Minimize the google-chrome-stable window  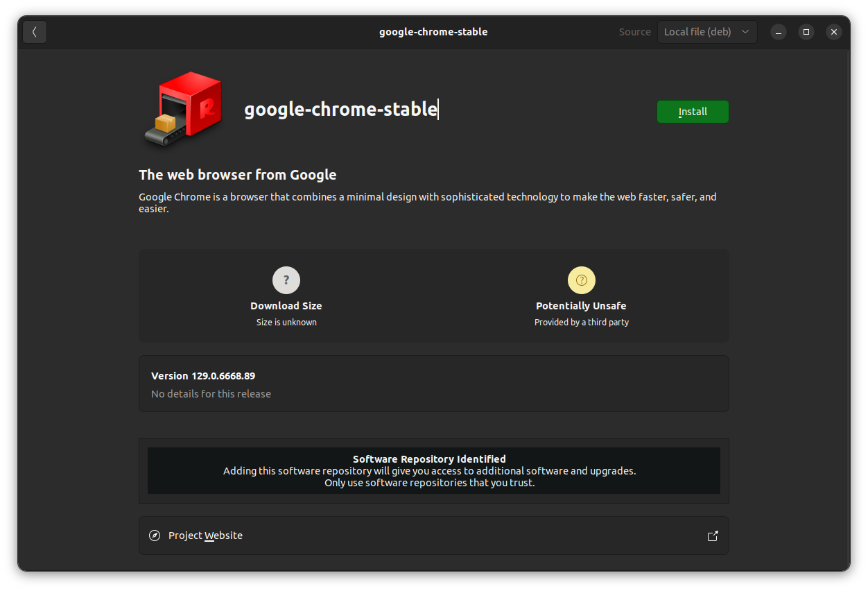tap(779, 32)
